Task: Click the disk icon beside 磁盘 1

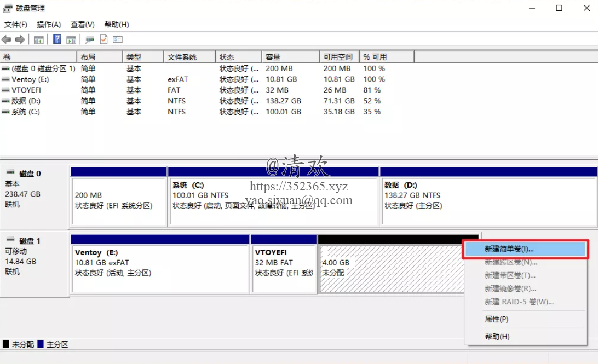Action: [11, 240]
